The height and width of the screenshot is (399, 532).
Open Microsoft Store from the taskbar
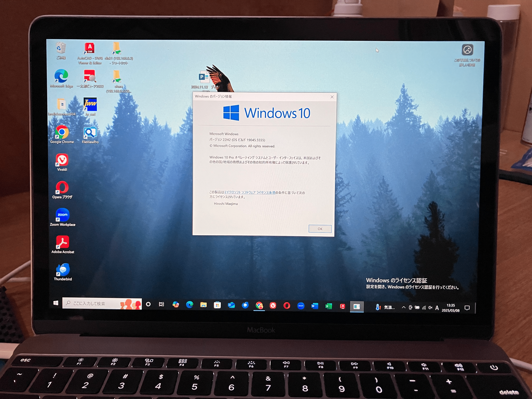(x=217, y=305)
